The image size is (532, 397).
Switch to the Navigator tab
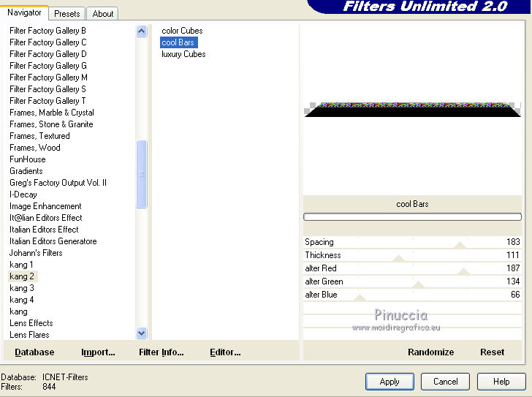[x=24, y=12]
